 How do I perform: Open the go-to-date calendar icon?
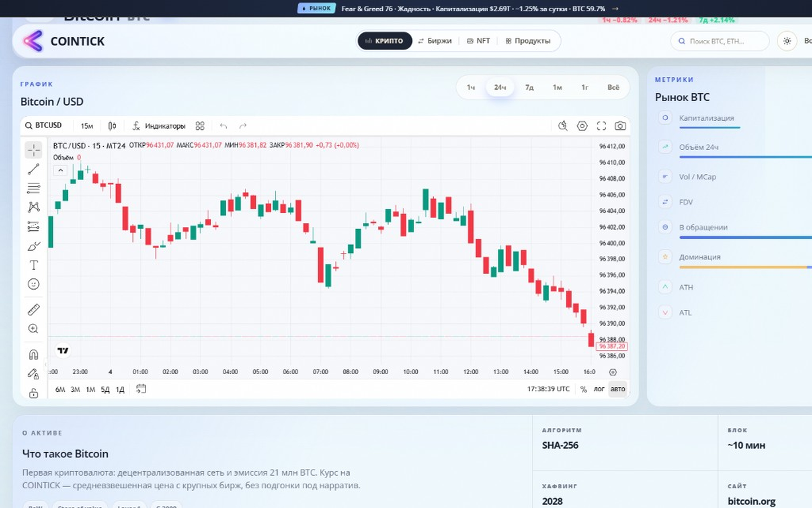click(141, 389)
